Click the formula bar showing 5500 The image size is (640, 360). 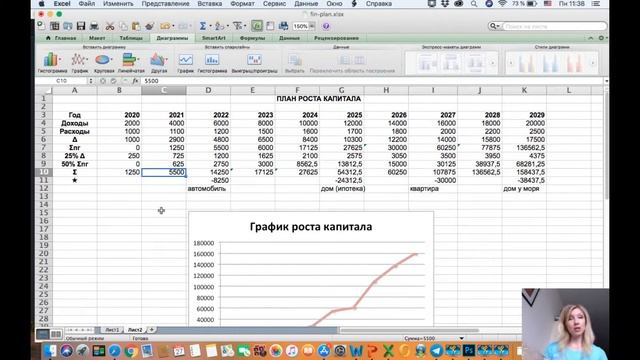pos(373,81)
